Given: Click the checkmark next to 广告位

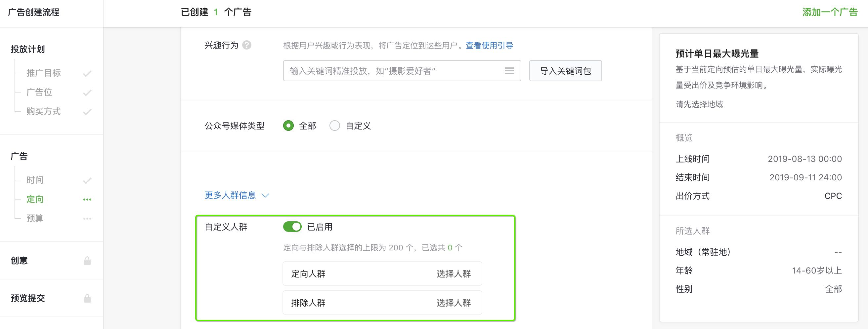Looking at the screenshot, I should [x=87, y=92].
